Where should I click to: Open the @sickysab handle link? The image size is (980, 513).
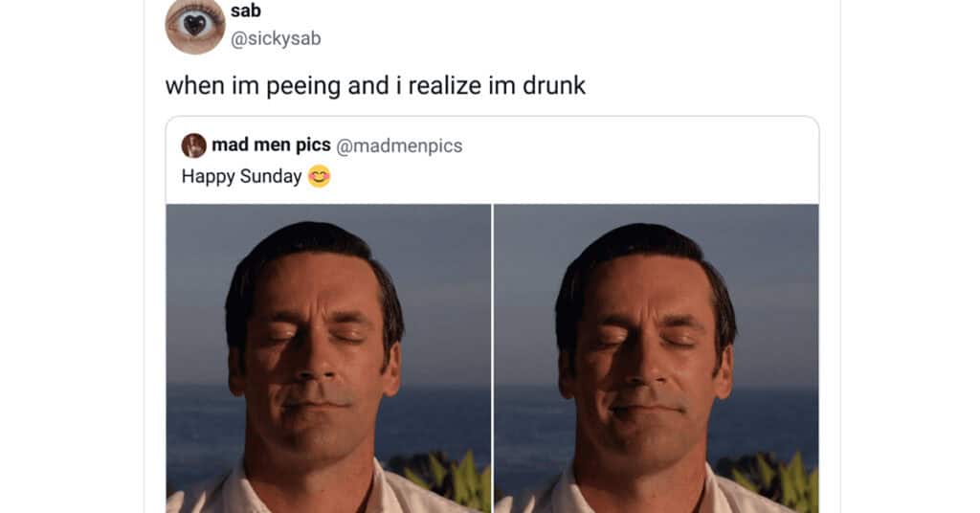pyautogui.click(x=276, y=38)
